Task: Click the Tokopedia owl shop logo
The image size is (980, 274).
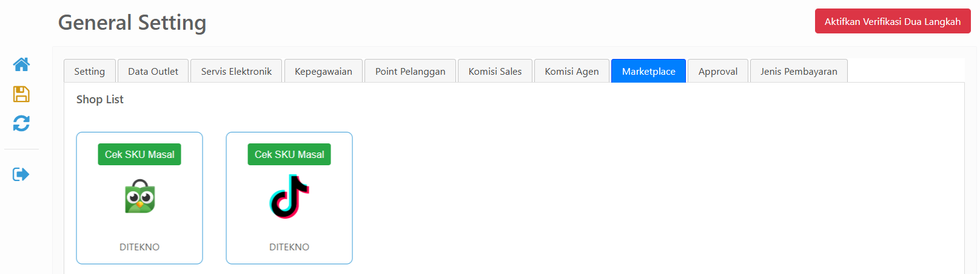Action: pos(140,196)
